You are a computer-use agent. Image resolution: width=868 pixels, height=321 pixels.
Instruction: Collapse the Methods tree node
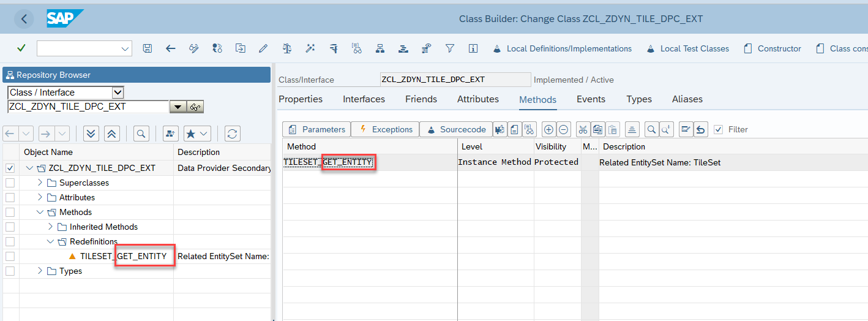[x=40, y=212]
